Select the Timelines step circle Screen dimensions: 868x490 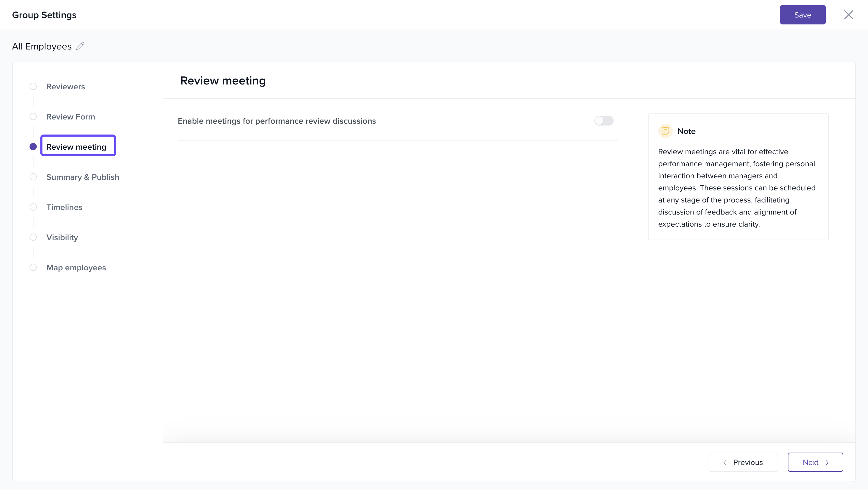[x=33, y=207]
